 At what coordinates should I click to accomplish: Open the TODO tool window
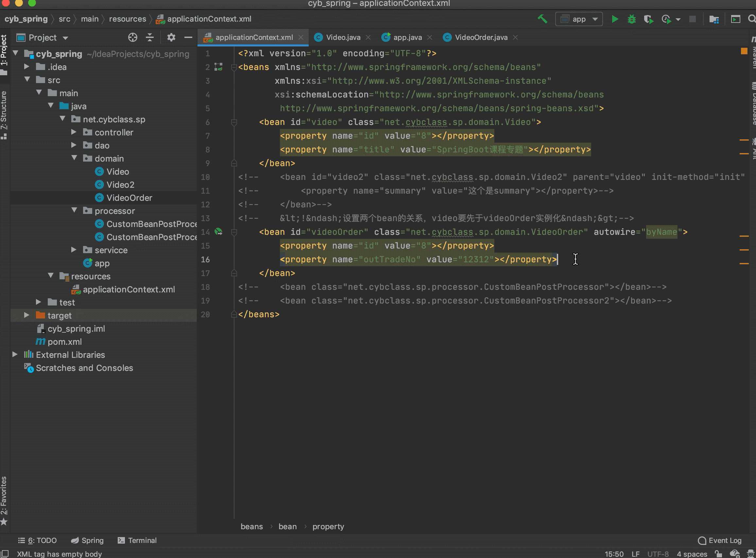(37, 540)
